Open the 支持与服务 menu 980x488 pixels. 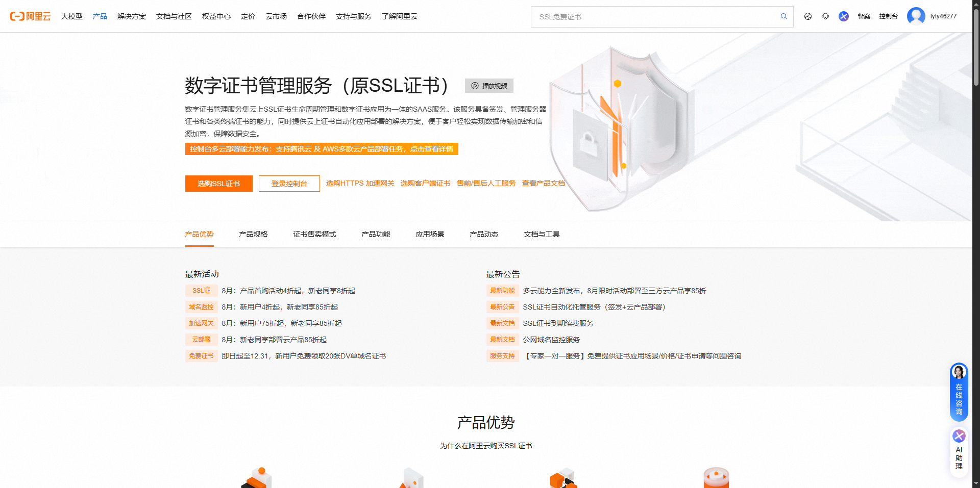pyautogui.click(x=354, y=16)
